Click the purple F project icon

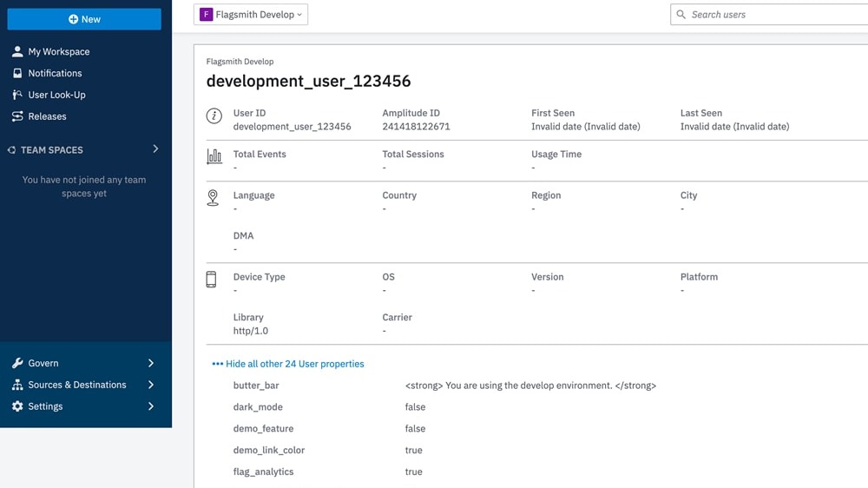tap(206, 15)
